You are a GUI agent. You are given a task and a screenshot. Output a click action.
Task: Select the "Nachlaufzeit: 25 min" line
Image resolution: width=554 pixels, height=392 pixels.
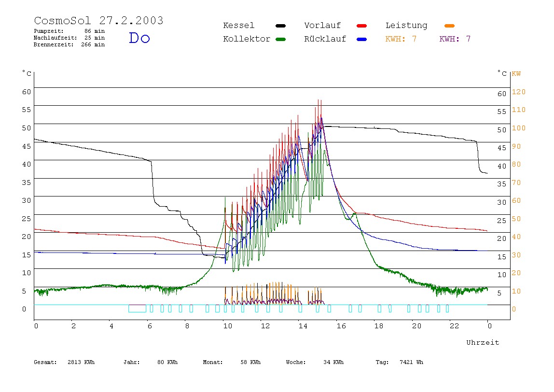(69, 38)
